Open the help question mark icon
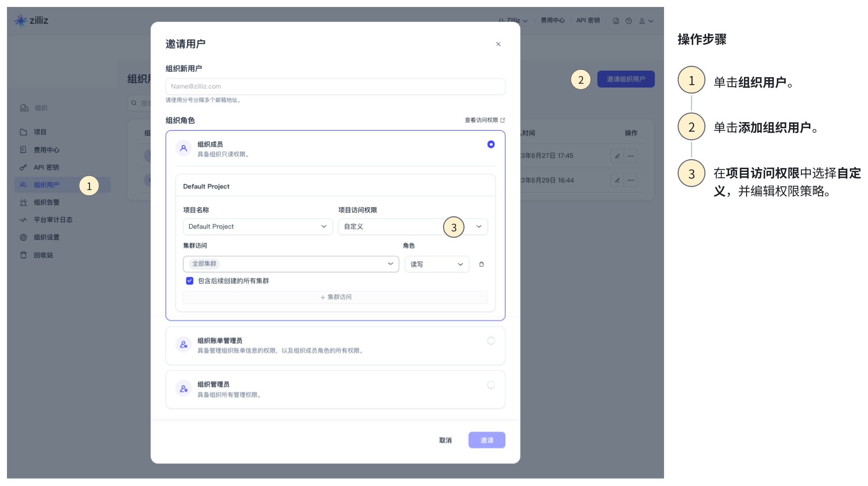The height and width of the screenshot is (486, 868). coord(629,21)
